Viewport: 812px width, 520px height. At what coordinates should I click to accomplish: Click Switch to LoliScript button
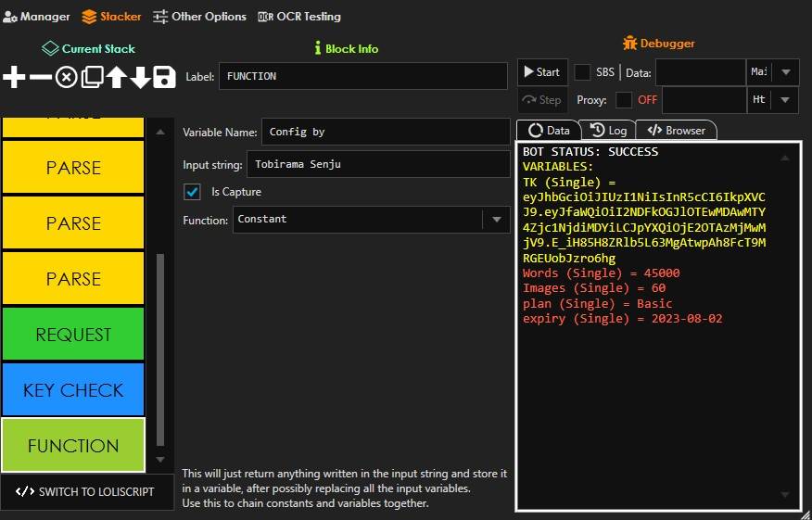[86, 491]
